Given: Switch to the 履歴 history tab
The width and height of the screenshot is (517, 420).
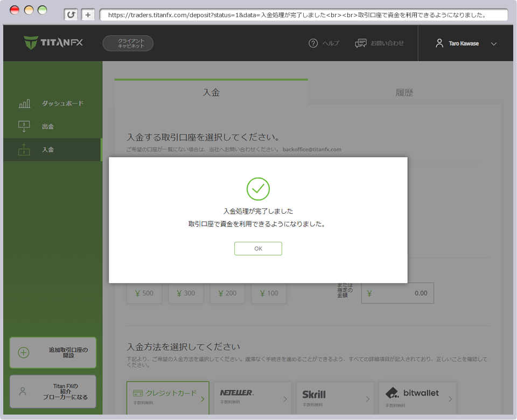Looking at the screenshot, I should pyautogui.click(x=405, y=92).
